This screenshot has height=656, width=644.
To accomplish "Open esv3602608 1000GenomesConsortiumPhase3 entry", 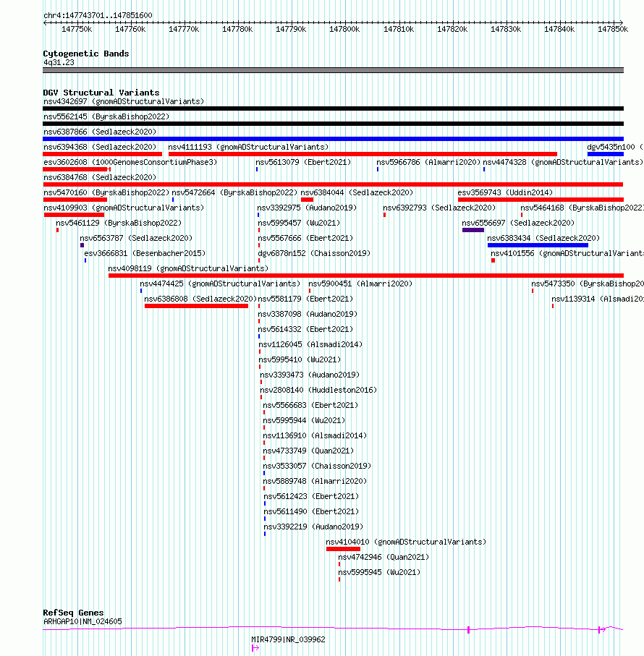I will coord(130,162).
